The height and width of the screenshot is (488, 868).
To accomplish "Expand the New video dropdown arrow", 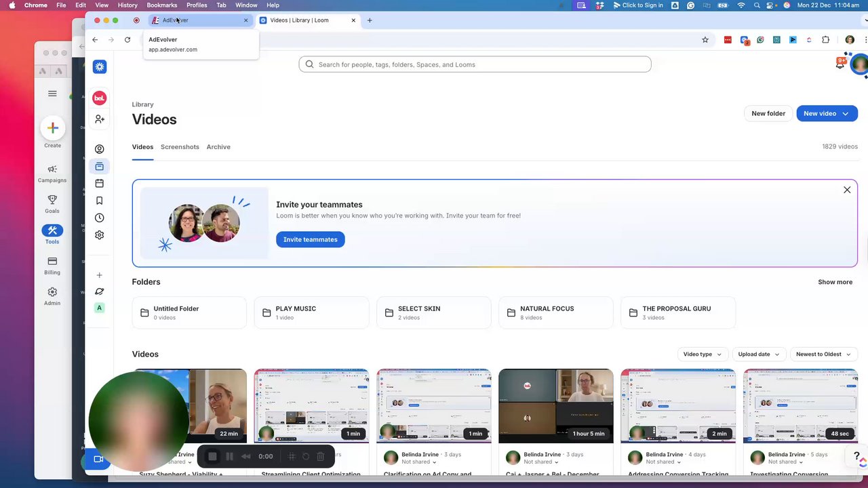I will tap(846, 114).
